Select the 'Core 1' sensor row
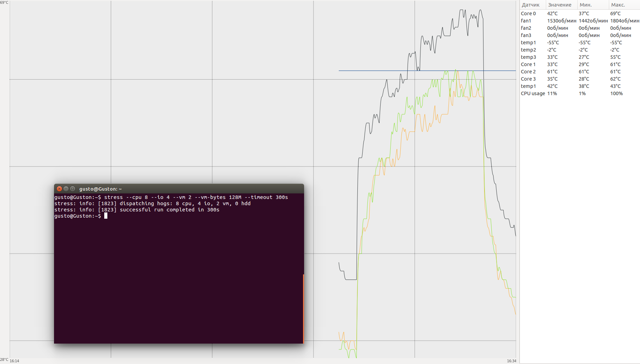Viewport: 640px width, 364px height. click(580, 64)
